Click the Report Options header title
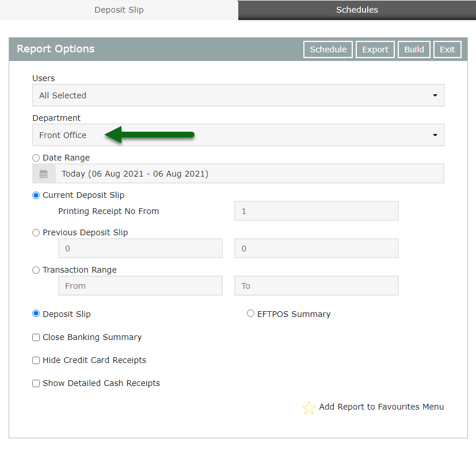 [56, 49]
